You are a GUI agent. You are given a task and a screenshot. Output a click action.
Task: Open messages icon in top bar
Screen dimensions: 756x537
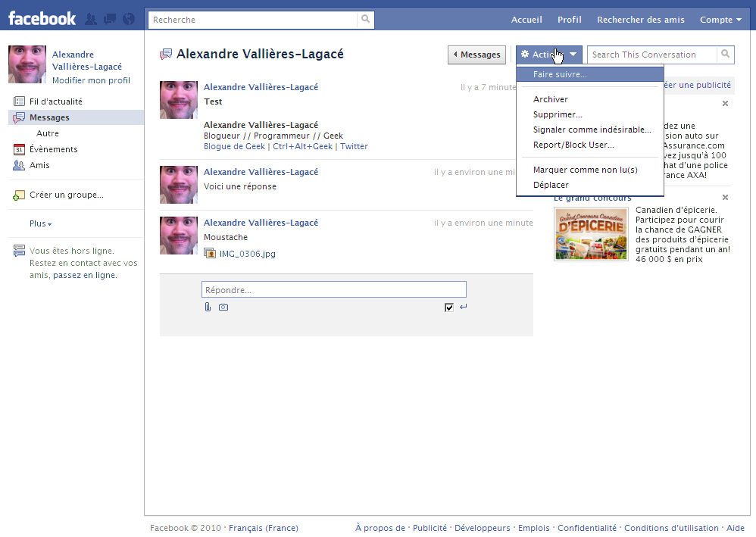pos(110,19)
